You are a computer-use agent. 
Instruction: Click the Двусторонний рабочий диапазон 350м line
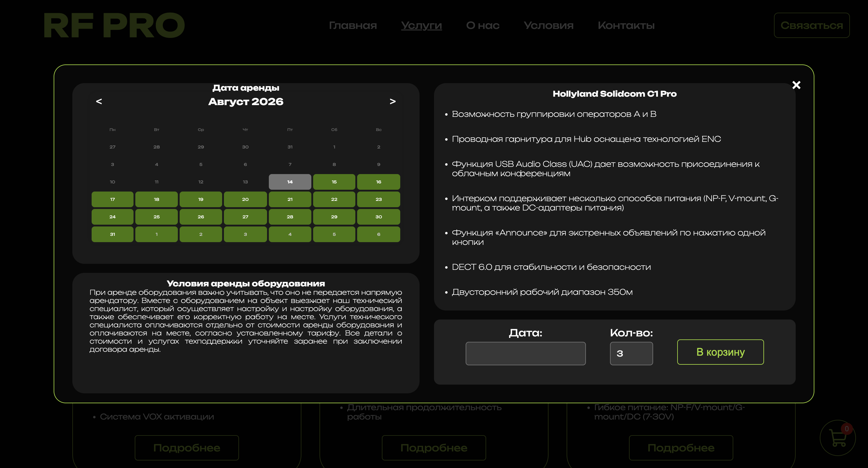[542, 292]
